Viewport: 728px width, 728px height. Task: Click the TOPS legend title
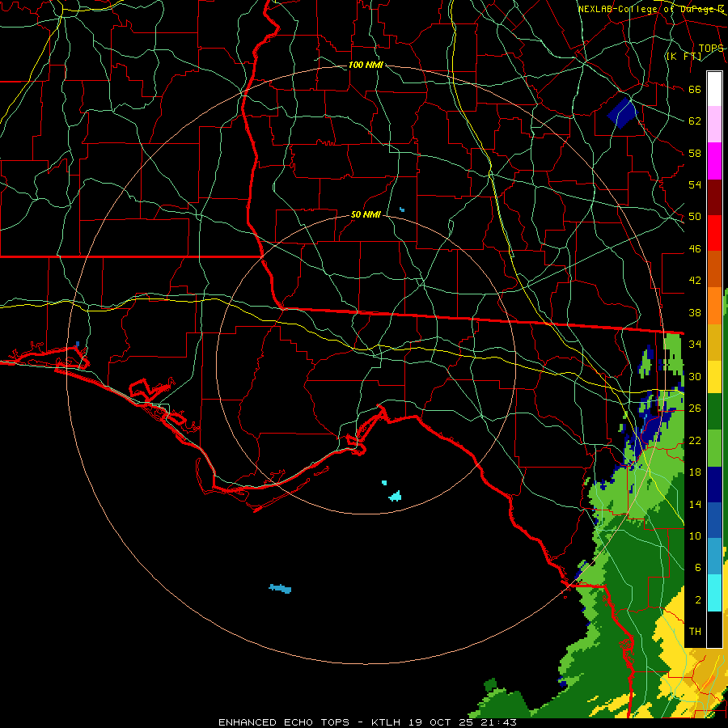[x=711, y=49]
